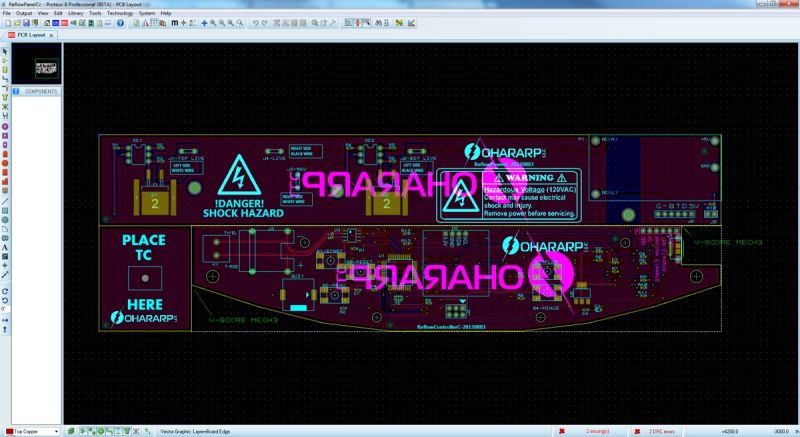800x437 pixels.
Task: Click the Zoom In magnifier icon
Action: (x=213, y=23)
